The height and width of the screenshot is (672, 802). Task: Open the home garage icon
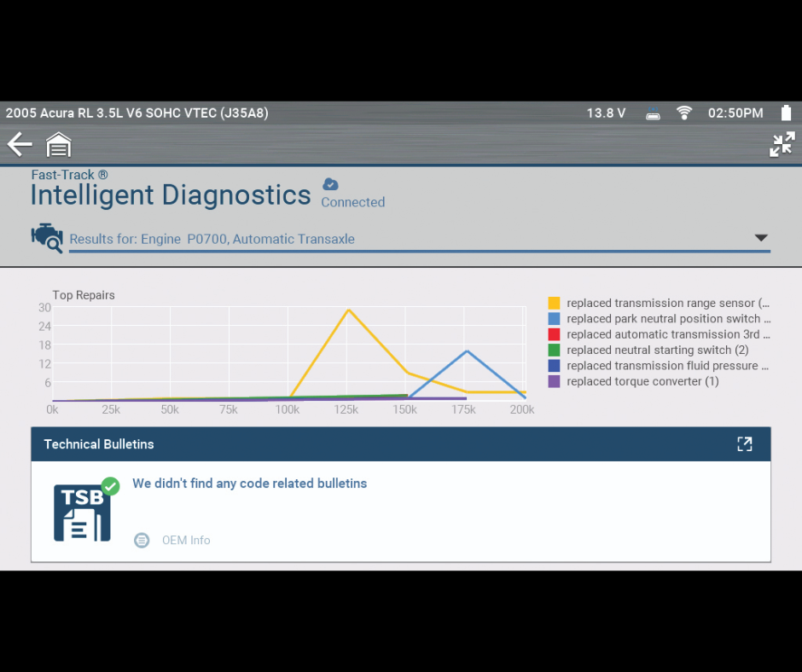tap(59, 145)
